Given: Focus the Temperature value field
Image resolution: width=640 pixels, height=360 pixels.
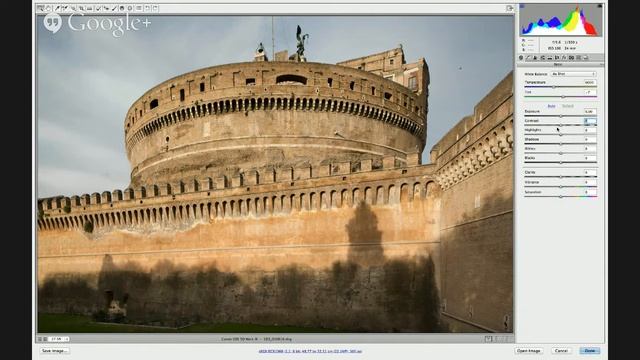Looking at the screenshot, I should 590,82.
